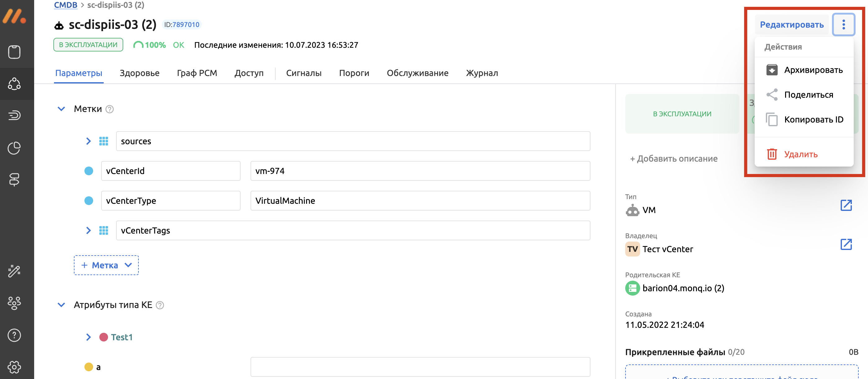The height and width of the screenshot is (379, 868).
Task: Choose Архивировать from the actions menu
Action: [x=804, y=70]
